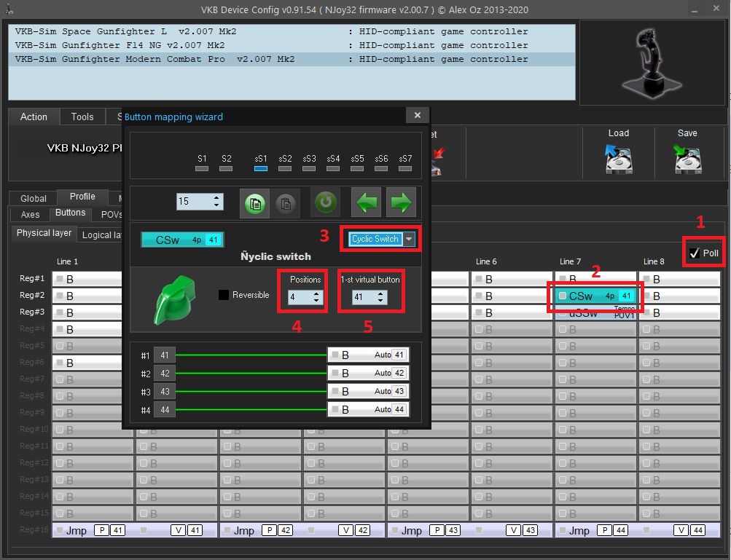Switch to the Global tab

click(33, 199)
